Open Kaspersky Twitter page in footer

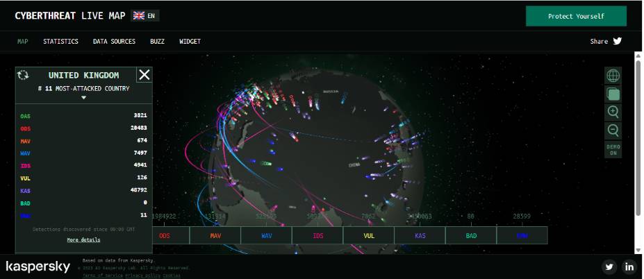point(609,267)
